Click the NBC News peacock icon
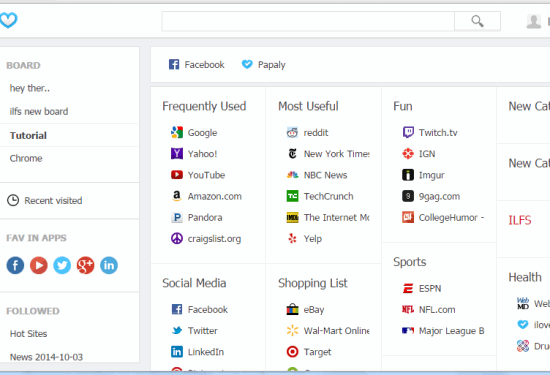The width and height of the screenshot is (550, 375). (292, 175)
